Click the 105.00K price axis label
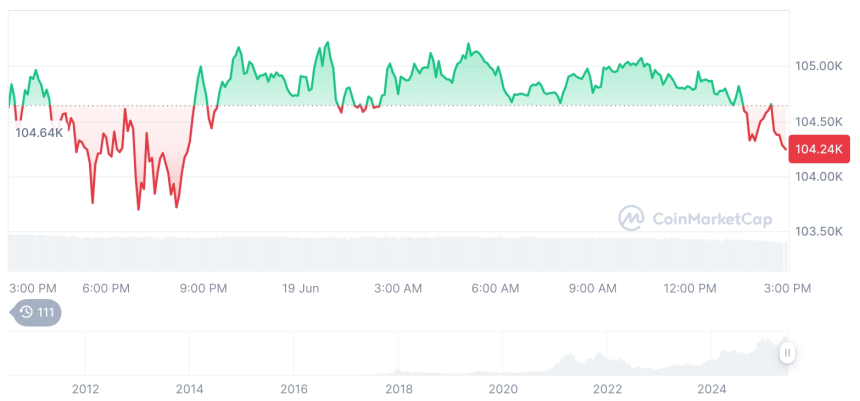This screenshot has width=860, height=401. 819,66
